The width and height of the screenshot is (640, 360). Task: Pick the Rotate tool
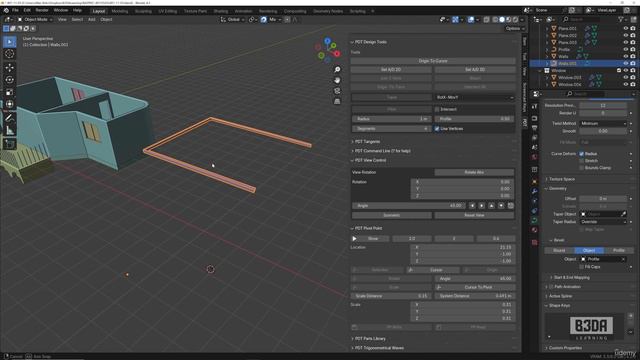[9, 80]
